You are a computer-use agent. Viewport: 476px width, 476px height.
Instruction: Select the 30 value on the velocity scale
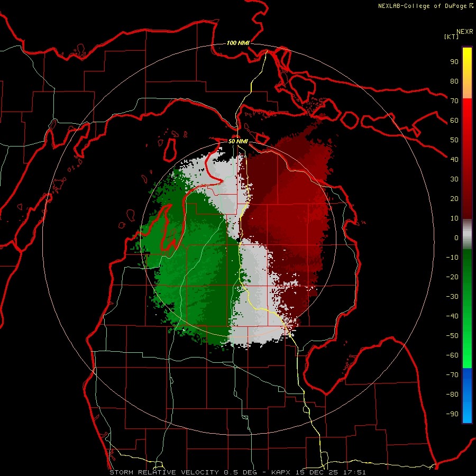454,179
